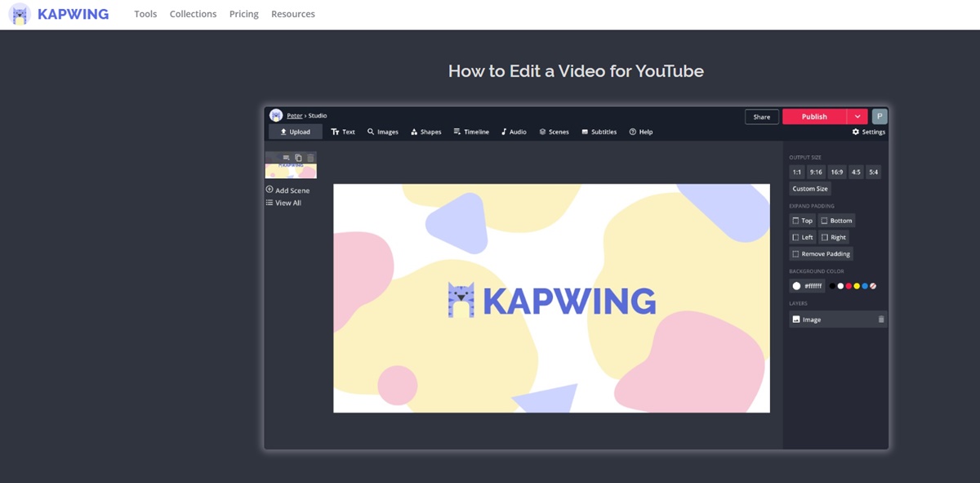
Task: Select the scene thumbnail in left panel
Action: click(x=291, y=171)
